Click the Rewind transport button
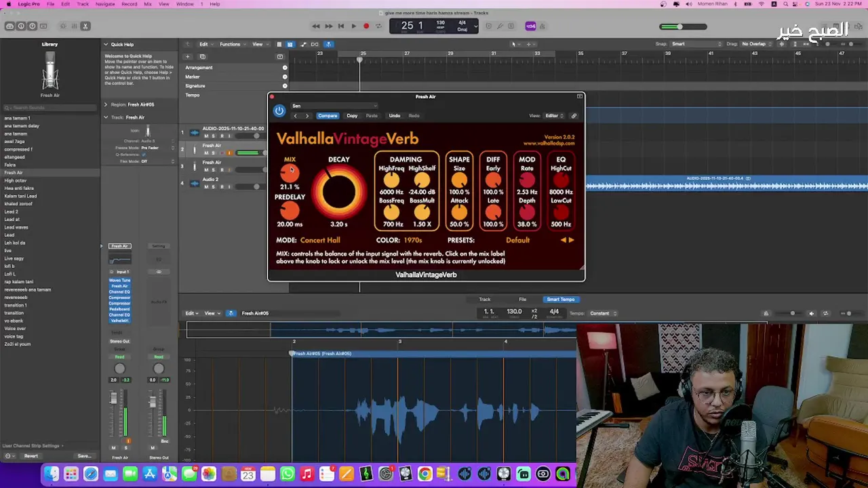 click(316, 26)
